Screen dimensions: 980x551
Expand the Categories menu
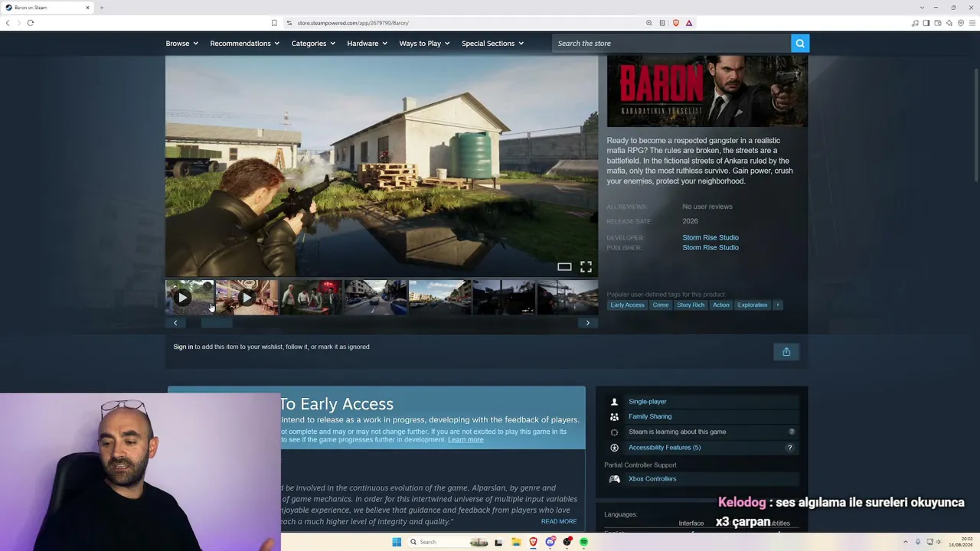click(x=313, y=44)
